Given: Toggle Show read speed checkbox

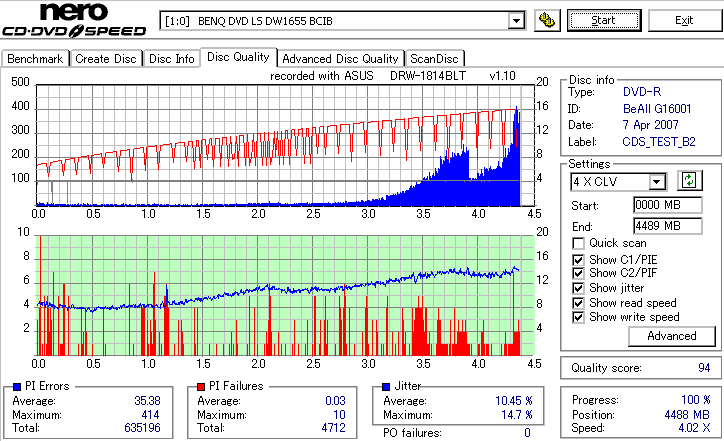Looking at the screenshot, I should point(578,303).
